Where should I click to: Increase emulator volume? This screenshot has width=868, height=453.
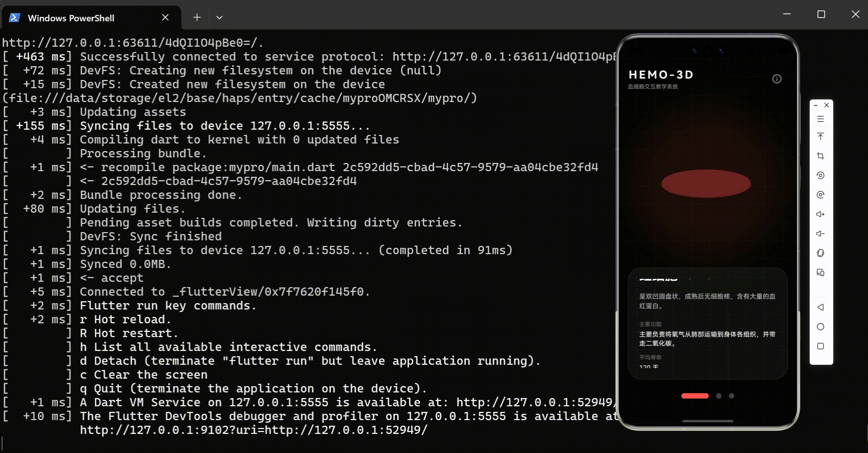(x=821, y=214)
